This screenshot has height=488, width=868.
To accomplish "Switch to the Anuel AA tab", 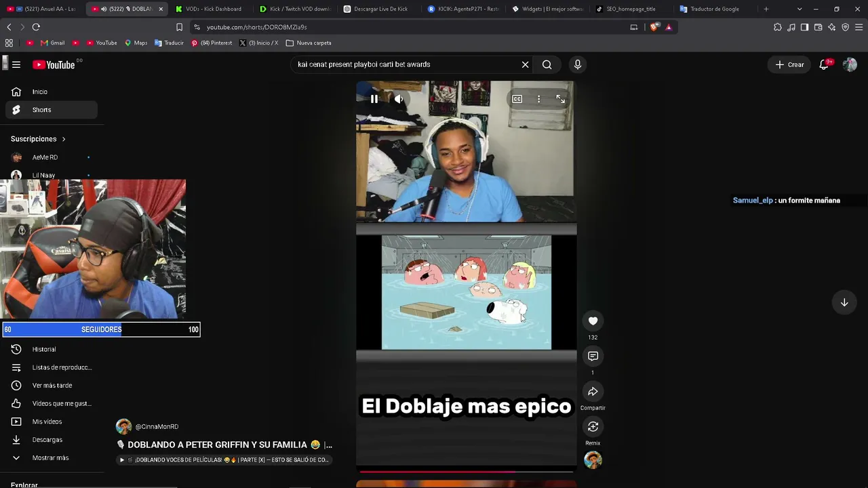I will coord(42,9).
